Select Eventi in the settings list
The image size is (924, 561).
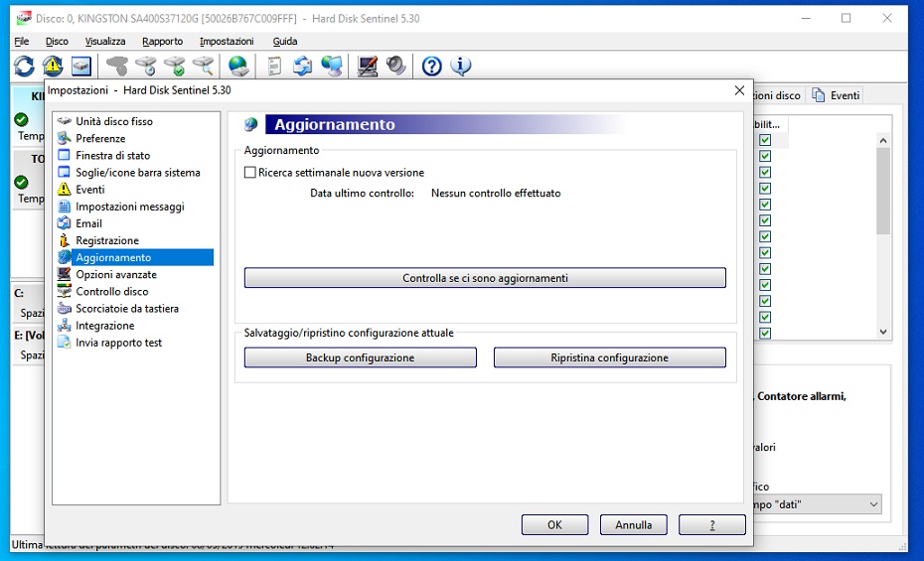(x=89, y=190)
